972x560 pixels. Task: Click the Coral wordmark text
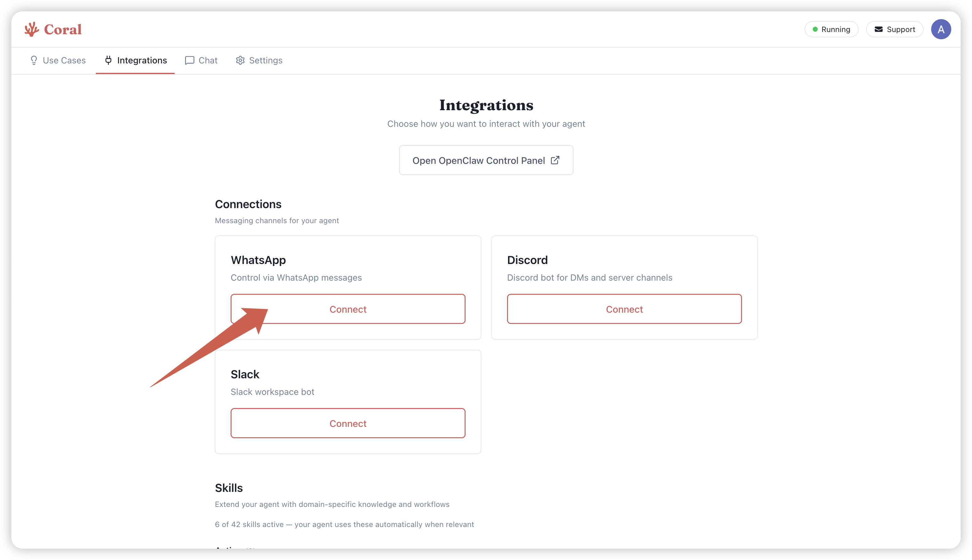(63, 29)
